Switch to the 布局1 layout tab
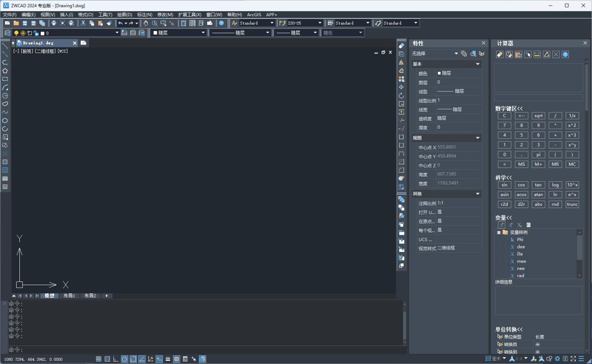 pyautogui.click(x=69, y=296)
